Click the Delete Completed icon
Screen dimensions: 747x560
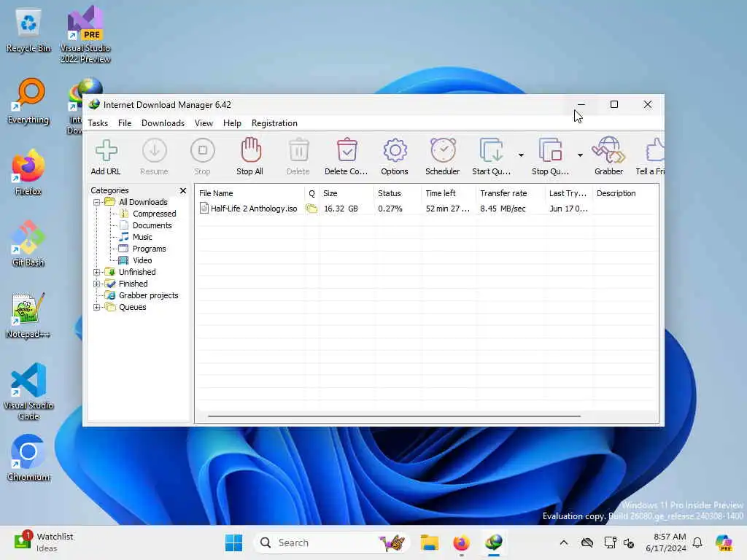pyautogui.click(x=347, y=150)
